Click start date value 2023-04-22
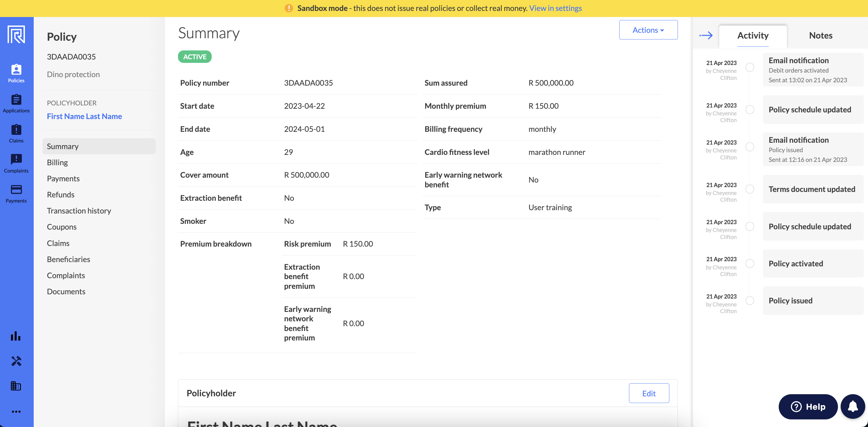Image resolution: width=868 pixels, height=427 pixels. (x=304, y=106)
